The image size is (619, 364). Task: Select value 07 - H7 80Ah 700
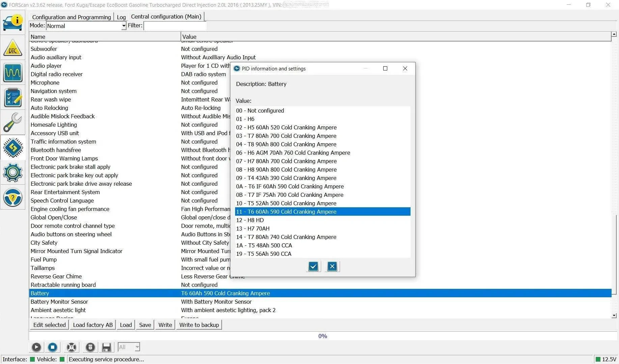click(322, 161)
